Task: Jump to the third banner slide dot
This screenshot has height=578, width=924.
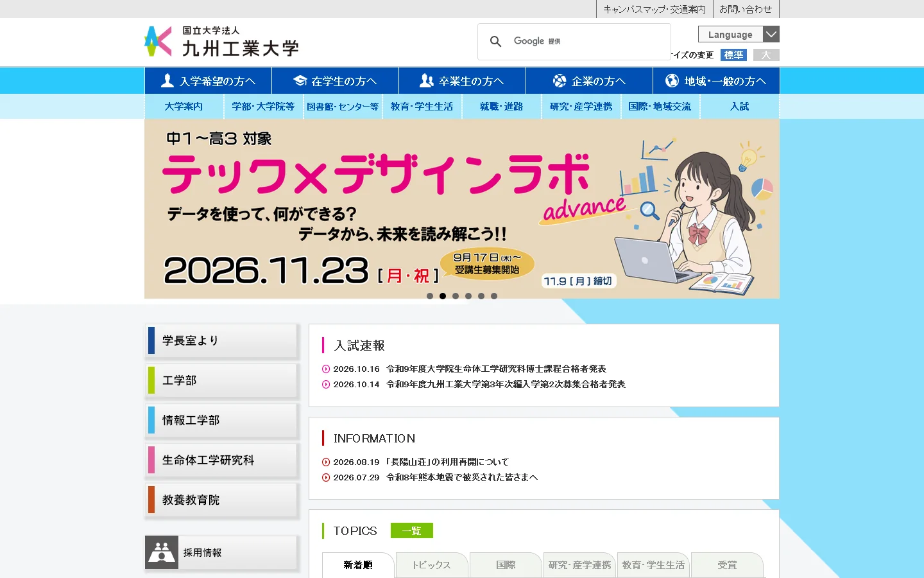Action: point(456,296)
